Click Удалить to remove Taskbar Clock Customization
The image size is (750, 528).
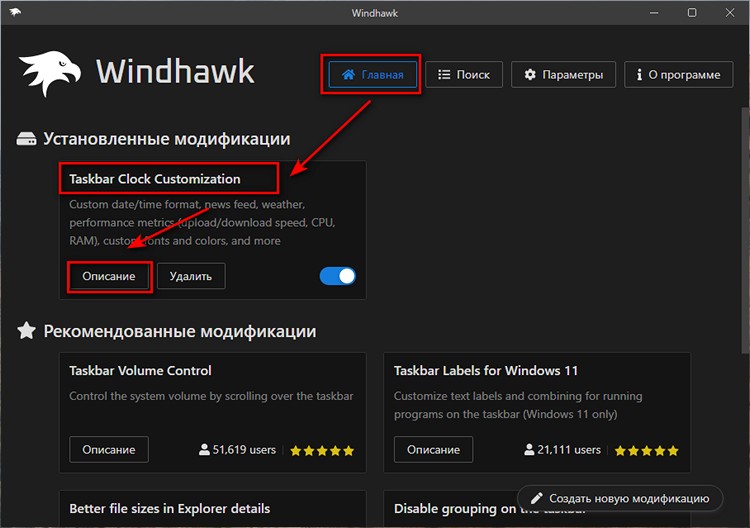point(191,276)
